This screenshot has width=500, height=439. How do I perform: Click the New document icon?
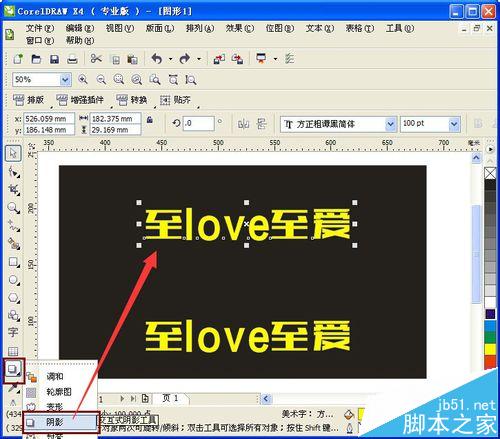pos(18,59)
